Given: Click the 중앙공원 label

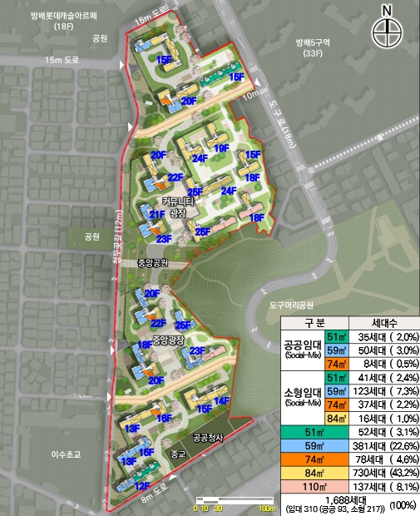Looking at the screenshot, I should click(153, 263).
